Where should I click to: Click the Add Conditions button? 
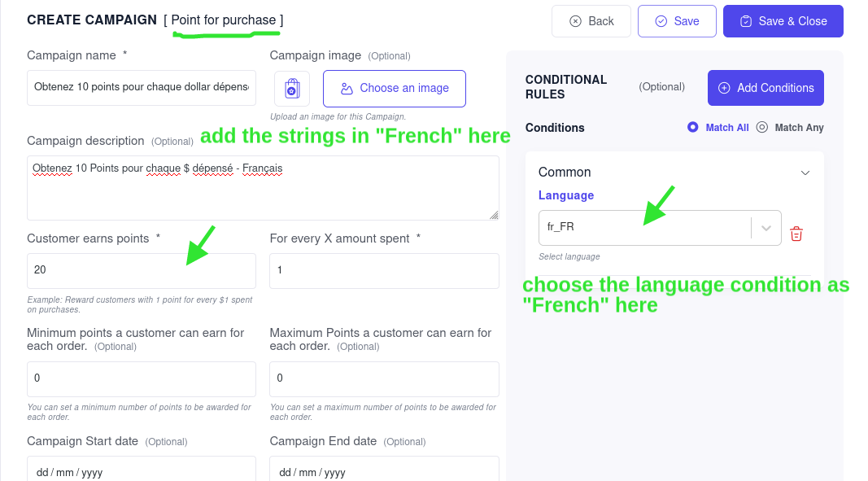[x=765, y=88]
